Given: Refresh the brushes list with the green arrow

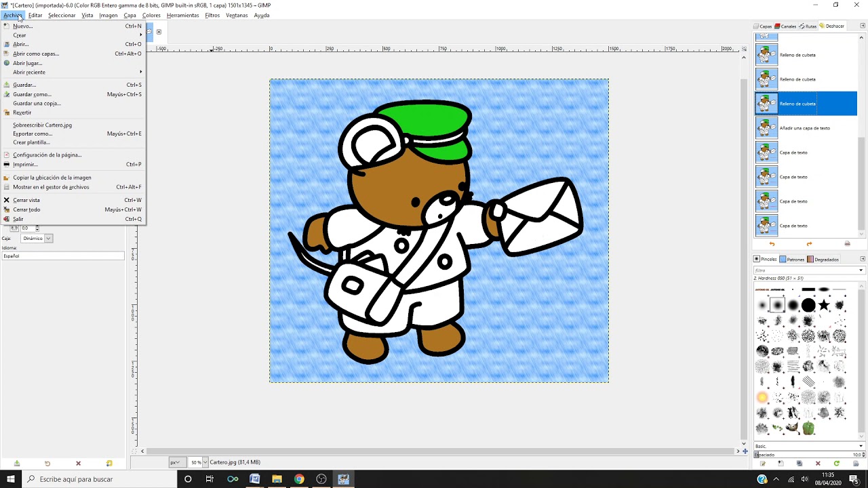Looking at the screenshot, I should click(837, 464).
